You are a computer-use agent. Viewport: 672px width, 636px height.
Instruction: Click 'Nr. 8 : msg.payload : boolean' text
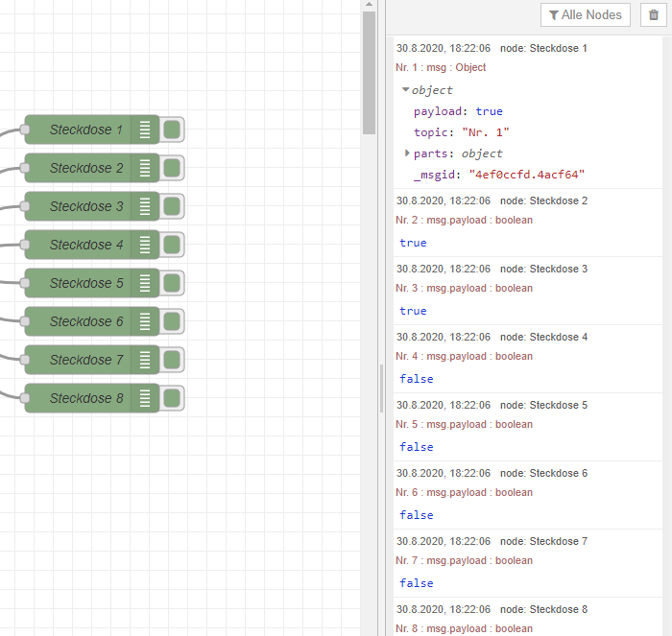[464, 628]
